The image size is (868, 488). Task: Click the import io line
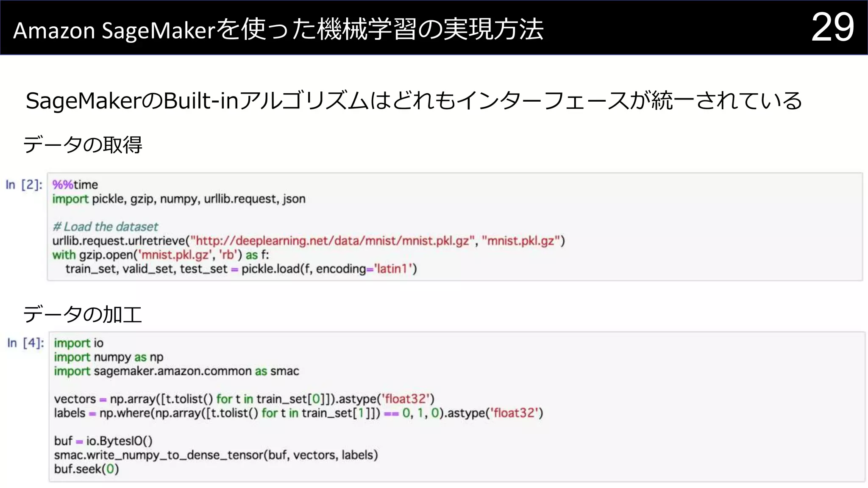79,343
